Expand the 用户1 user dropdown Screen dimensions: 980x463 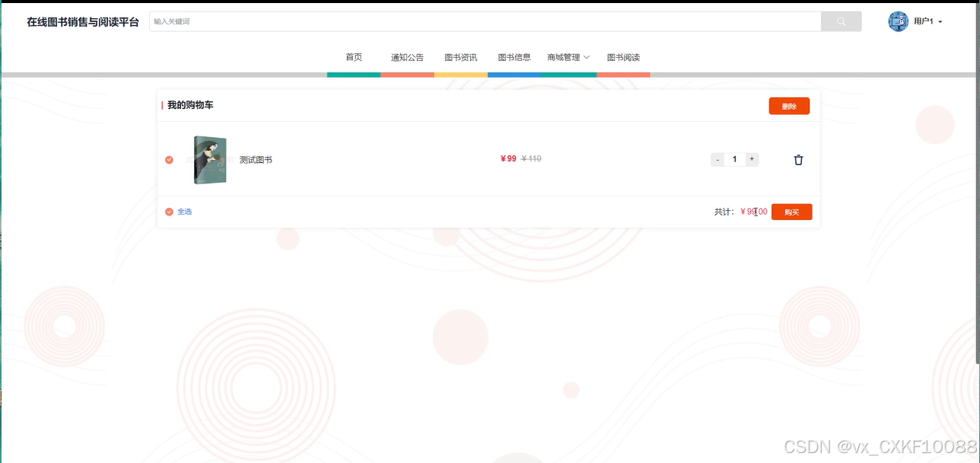[928, 21]
